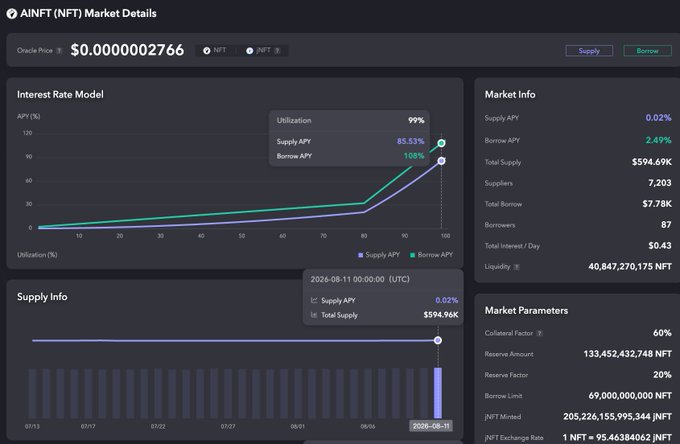
Task: Click the highlighted purple bar for 2026-08-11
Action: 438,393
